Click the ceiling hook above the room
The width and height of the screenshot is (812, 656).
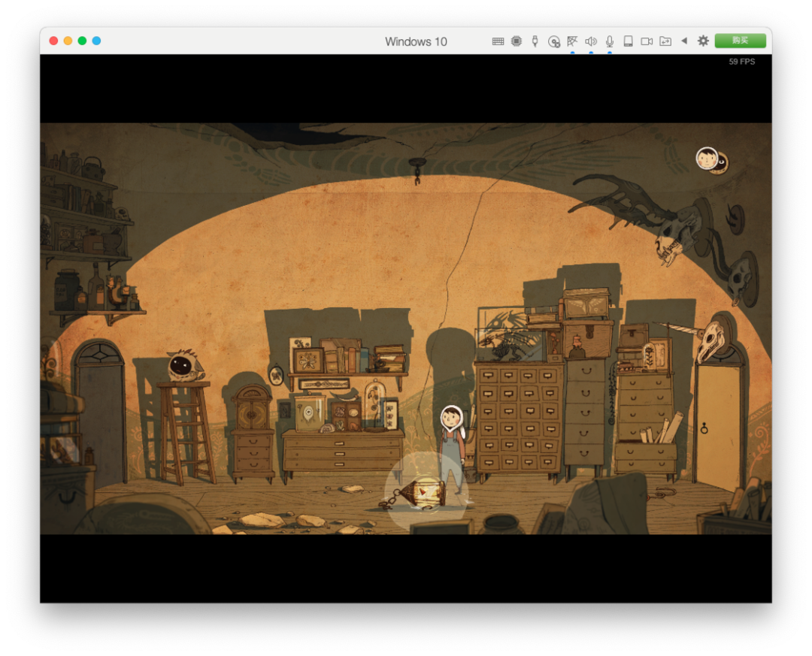(417, 171)
